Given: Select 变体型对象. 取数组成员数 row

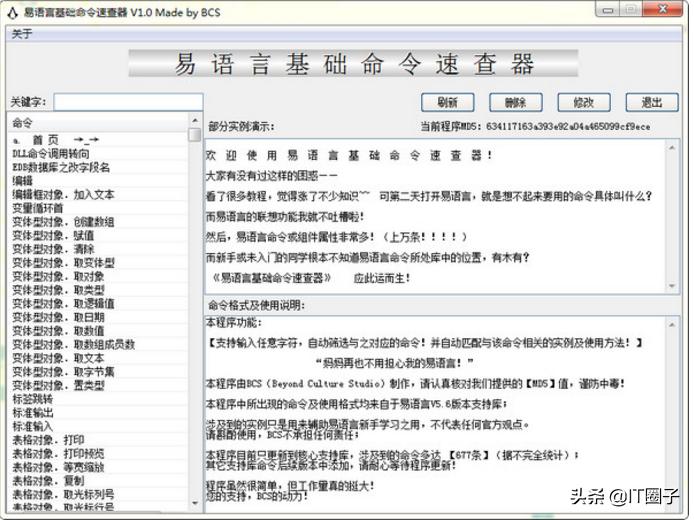Looking at the screenshot, I should (98, 344).
